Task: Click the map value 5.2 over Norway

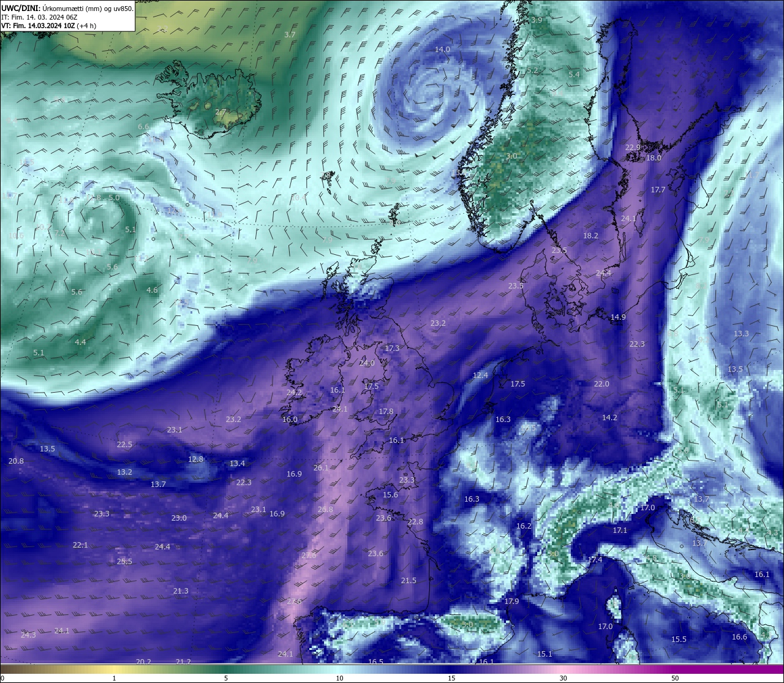Action: tap(532, 70)
